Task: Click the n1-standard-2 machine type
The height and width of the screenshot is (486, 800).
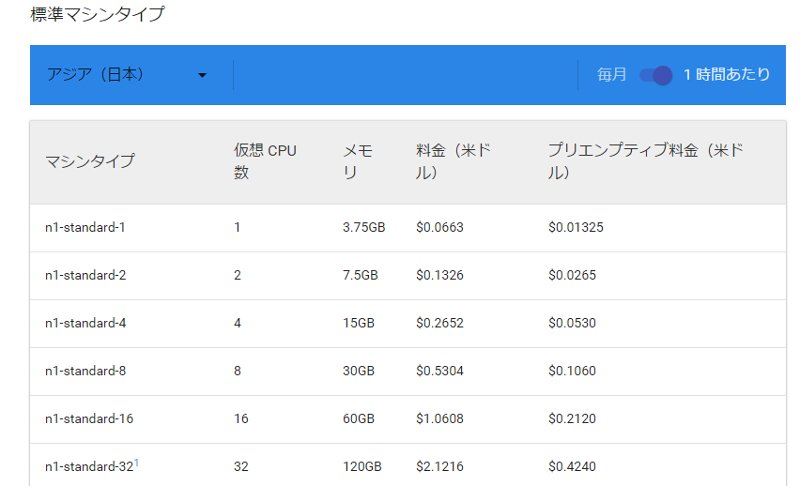Action: 85,275
